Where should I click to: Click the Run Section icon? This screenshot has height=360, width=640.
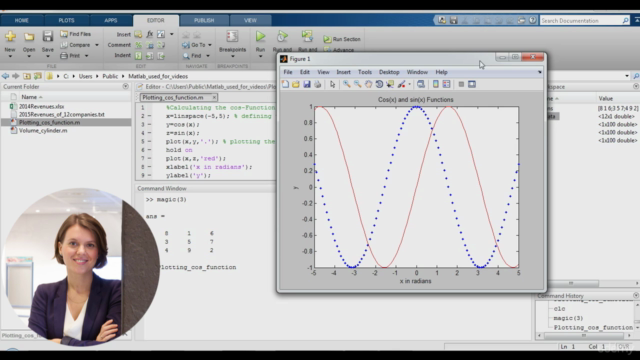point(327,39)
